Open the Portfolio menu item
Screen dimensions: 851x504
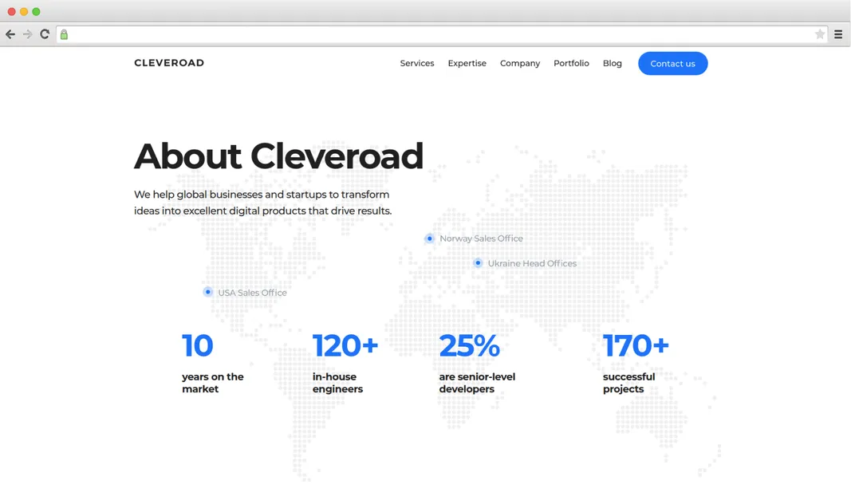point(571,64)
